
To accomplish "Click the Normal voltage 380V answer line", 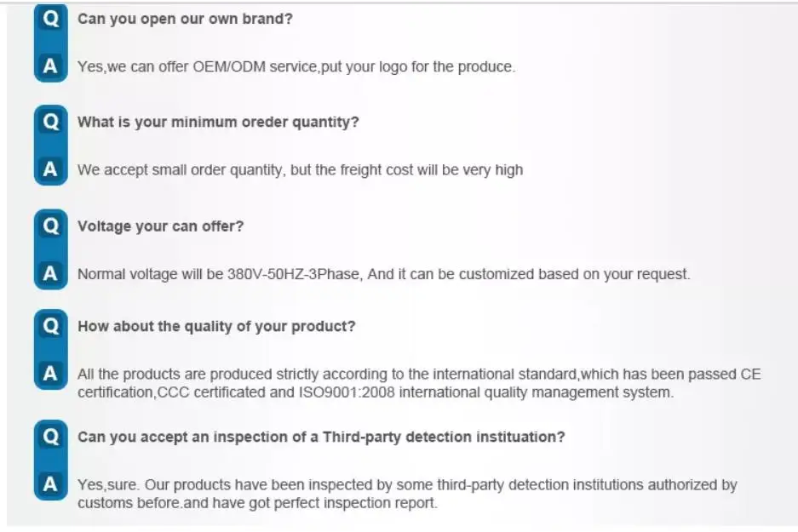I will (x=384, y=275).
